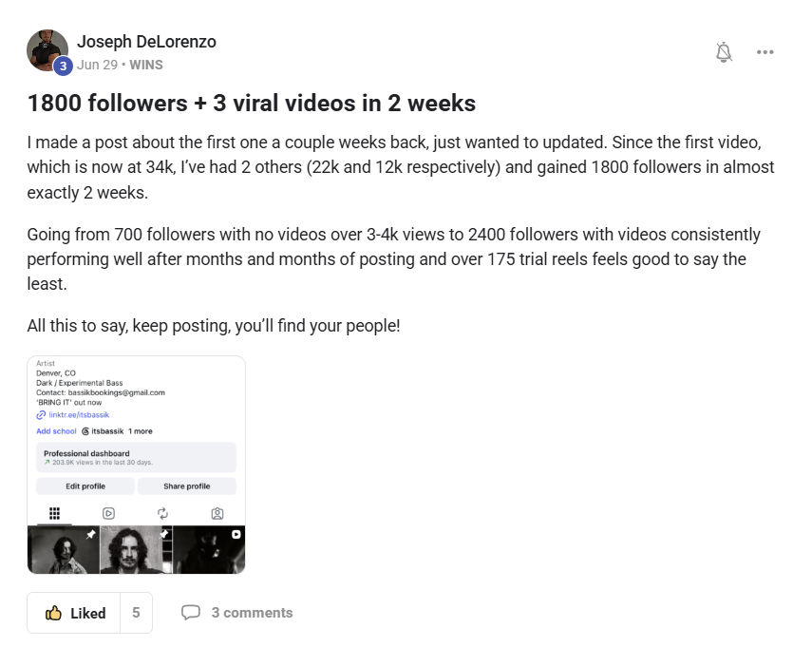Select the reels tab icon
Image resolution: width=812 pixels, height=647 pixels.
tap(109, 513)
